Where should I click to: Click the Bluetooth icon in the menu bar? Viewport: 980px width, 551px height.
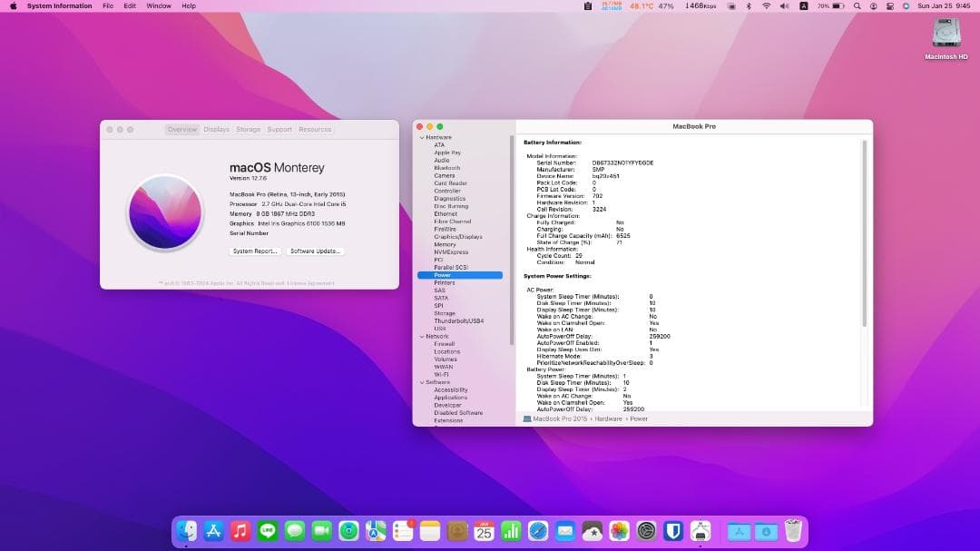point(748,5)
